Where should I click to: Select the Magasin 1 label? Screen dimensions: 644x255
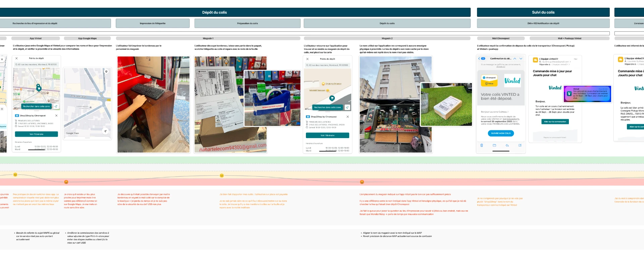pyautogui.click(x=208, y=39)
